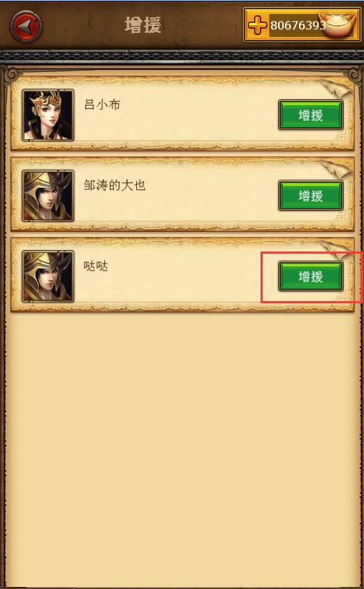Image resolution: width=364 pixels, height=589 pixels.
Task: Reinforce 哒哒 with the green 增援 button
Action: click(311, 277)
